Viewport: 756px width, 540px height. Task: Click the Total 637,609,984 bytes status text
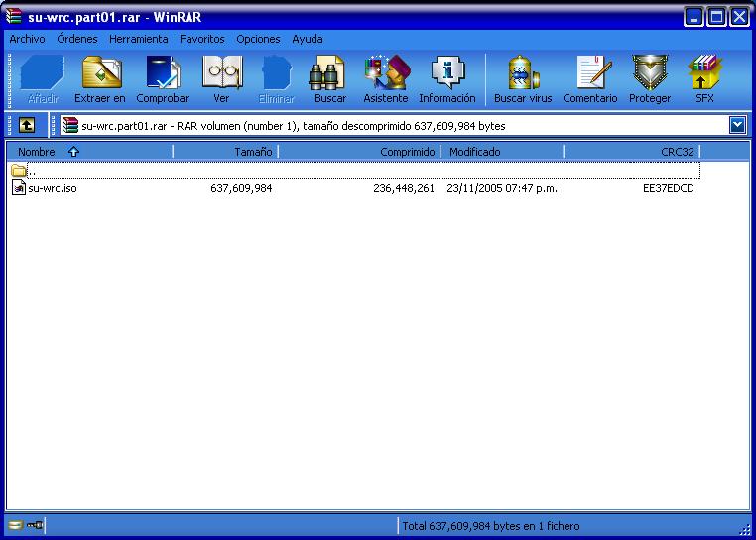click(x=491, y=526)
